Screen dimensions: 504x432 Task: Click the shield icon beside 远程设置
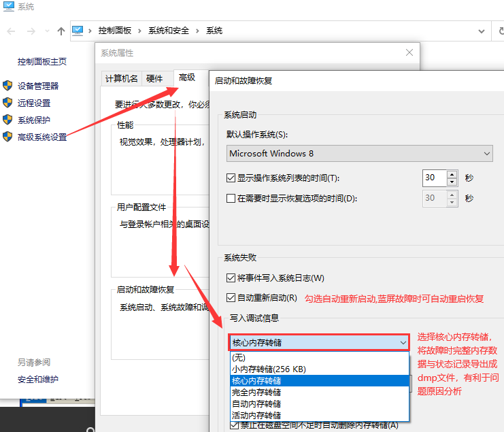pos(7,103)
